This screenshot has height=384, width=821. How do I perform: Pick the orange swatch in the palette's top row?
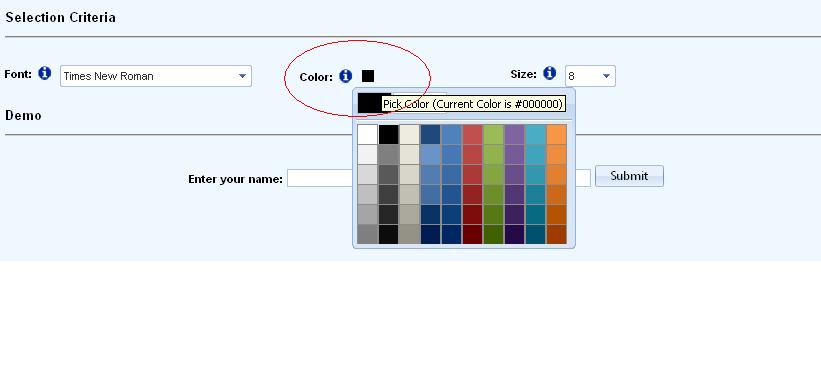tap(556, 134)
